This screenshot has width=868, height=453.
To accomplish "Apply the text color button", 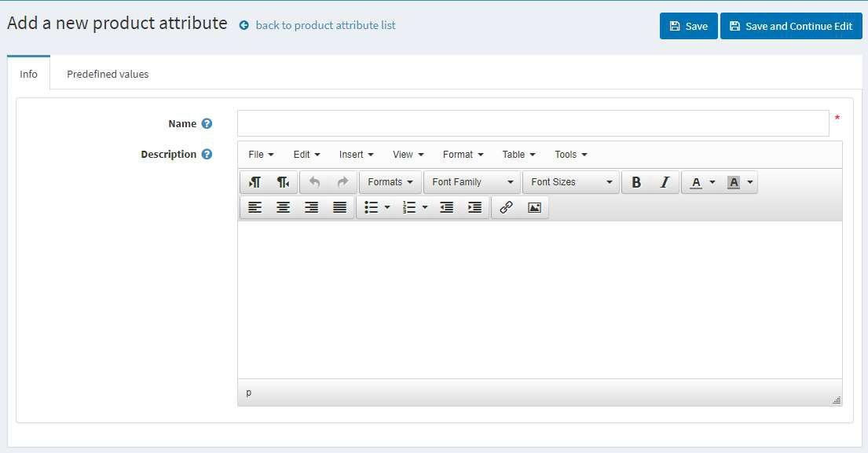I will pyautogui.click(x=696, y=182).
